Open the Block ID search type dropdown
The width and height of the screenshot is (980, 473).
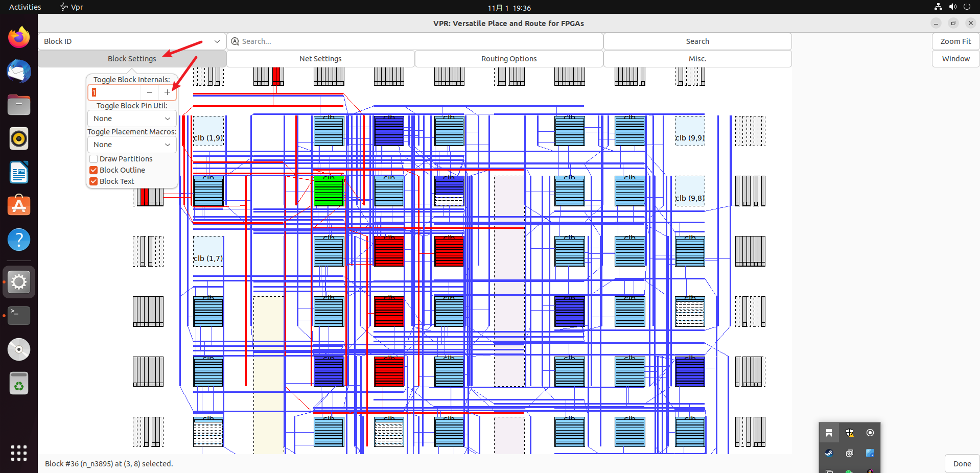point(132,41)
